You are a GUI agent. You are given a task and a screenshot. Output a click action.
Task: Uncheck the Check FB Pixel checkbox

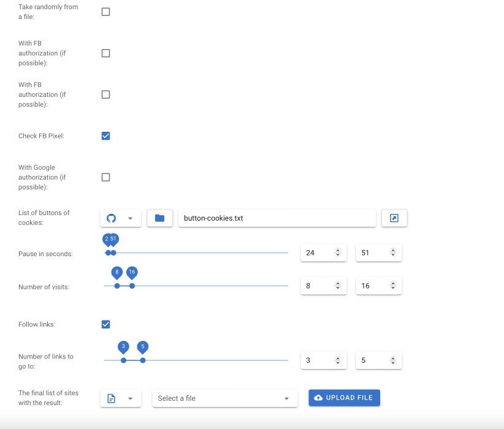click(x=105, y=136)
